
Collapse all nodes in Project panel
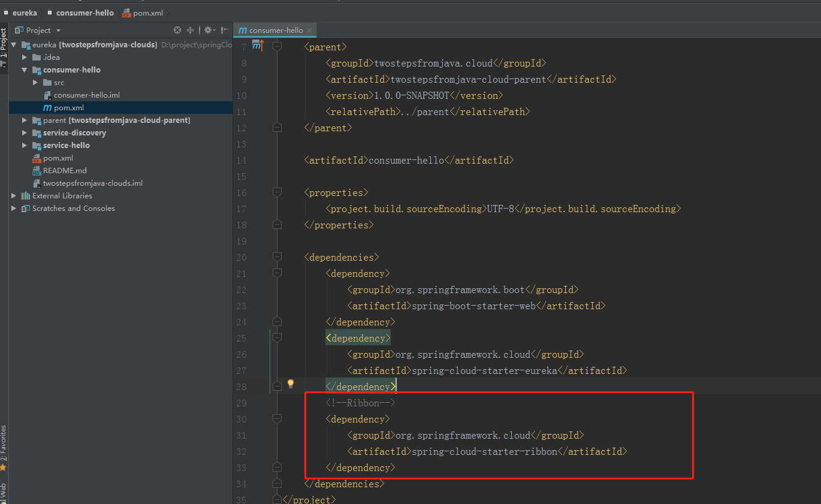click(191, 30)
